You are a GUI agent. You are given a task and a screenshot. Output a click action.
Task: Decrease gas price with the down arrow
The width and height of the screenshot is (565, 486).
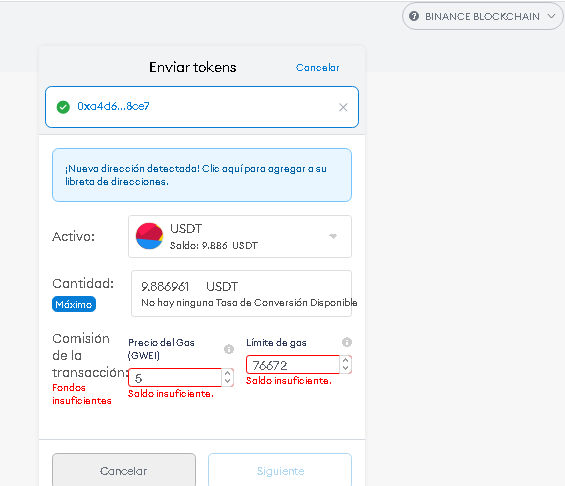227,381
